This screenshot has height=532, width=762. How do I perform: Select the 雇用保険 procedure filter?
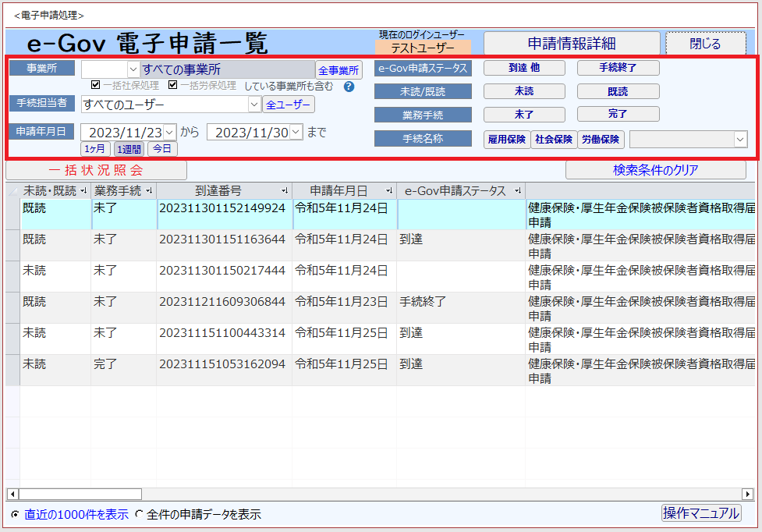point(506,140)
